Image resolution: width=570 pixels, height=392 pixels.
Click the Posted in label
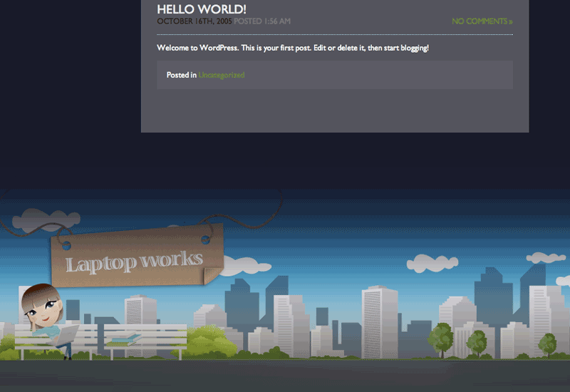(x=182, y=75)
